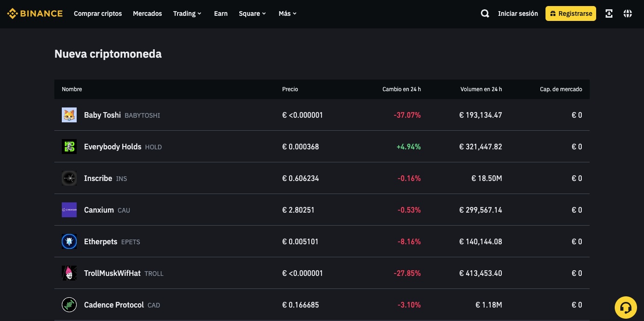The width and height of the screenshot is (644, 321).
Task: Click the Canxium coin icon
Action: pyautogui.click(x=69, y=210)
